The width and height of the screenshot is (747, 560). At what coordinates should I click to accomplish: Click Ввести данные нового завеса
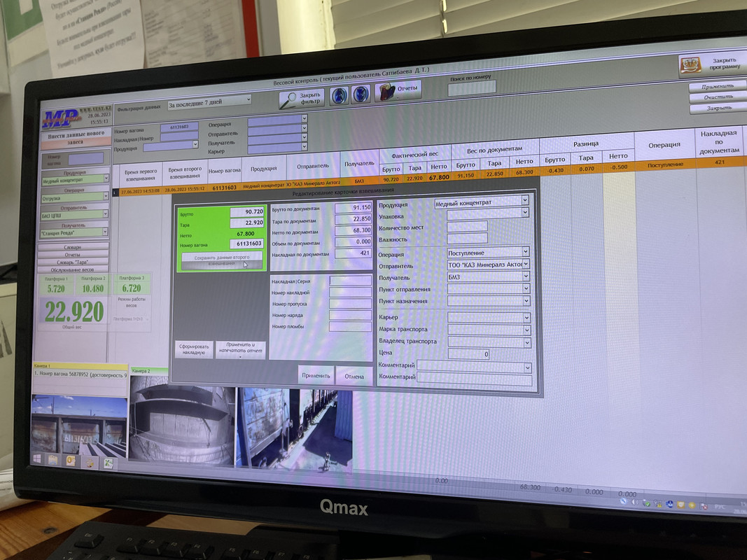tap(76, 138)
